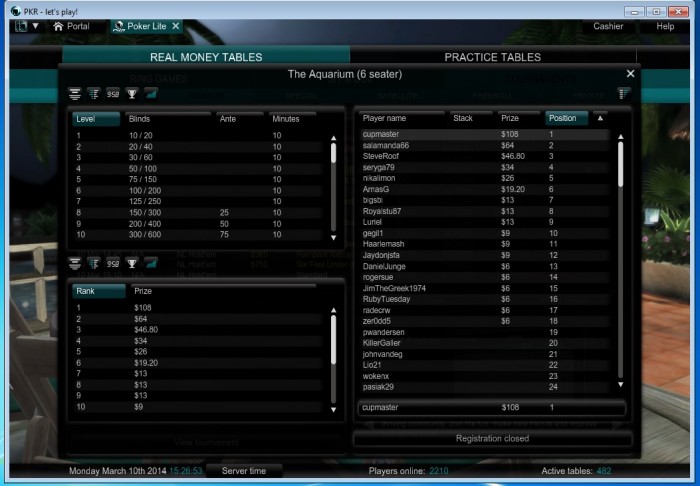Switch to Practice Tables tab
Viewport: 700px width, 486px height.
point(492,57)
